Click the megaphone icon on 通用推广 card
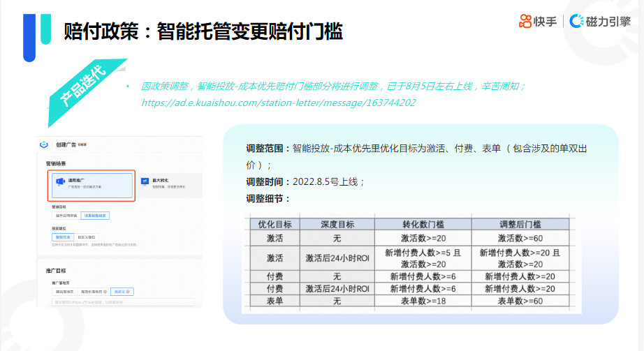Viewport: 644px width, 351px height. pyautogui.click(x=60, y=181)
